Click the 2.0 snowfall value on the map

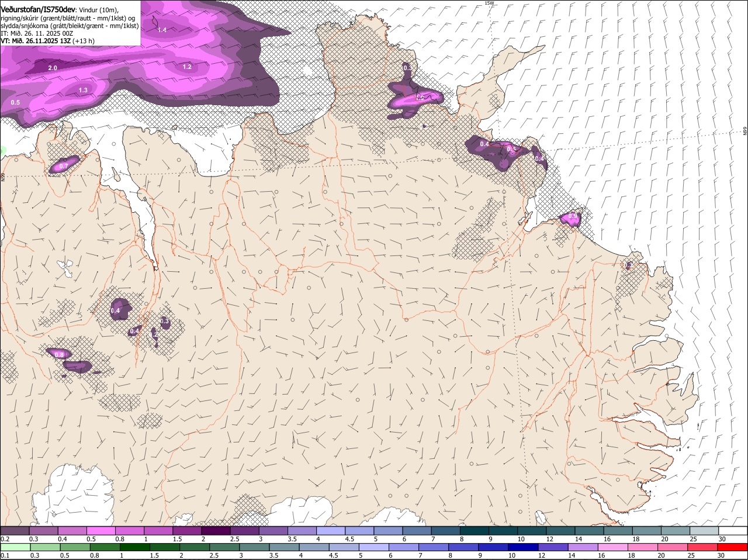[x=53, y=68]
